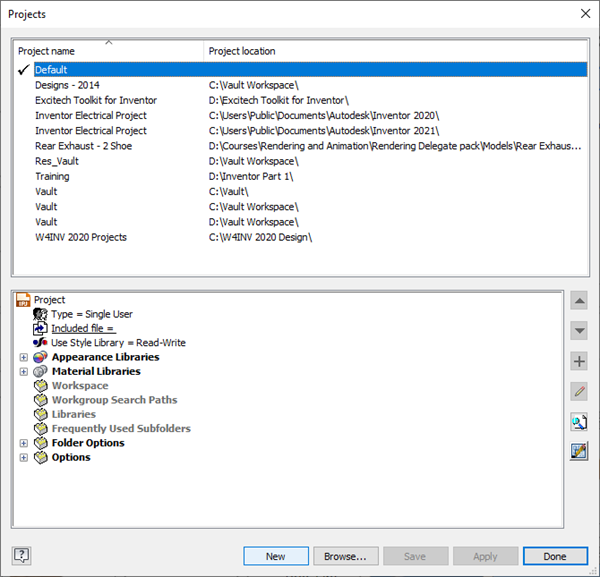The width and height of the screenshot is (600, 577).
Task: Click the Apply button
Action: (485, 556)
